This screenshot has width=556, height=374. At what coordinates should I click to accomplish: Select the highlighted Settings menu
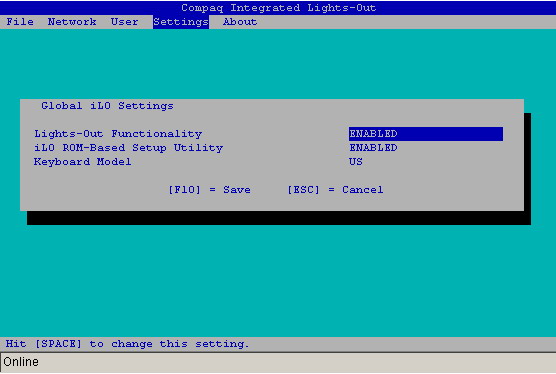(181, 22)
